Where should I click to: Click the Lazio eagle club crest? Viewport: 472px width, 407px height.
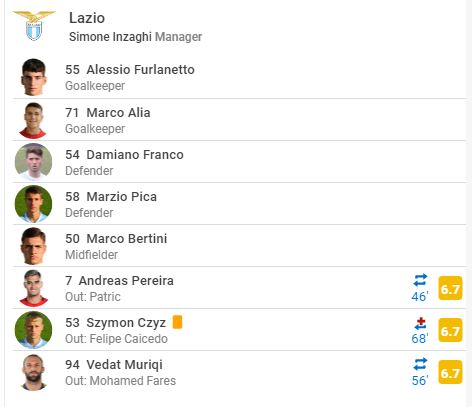[x=34, y=26]
